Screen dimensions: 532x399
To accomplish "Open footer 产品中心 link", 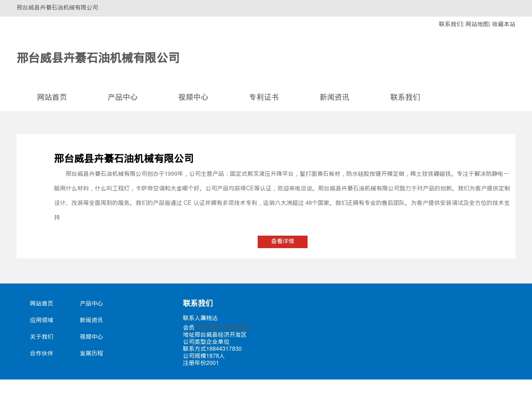I will [x=91, y=303].
